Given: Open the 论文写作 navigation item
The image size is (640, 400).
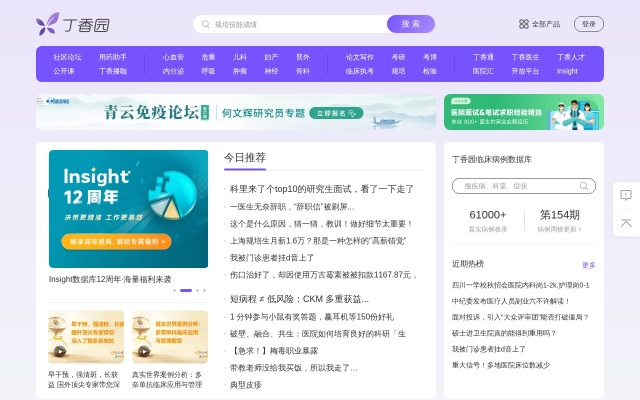Looking at the screenshot, I should pyautogui.click(x=359, y=57).
